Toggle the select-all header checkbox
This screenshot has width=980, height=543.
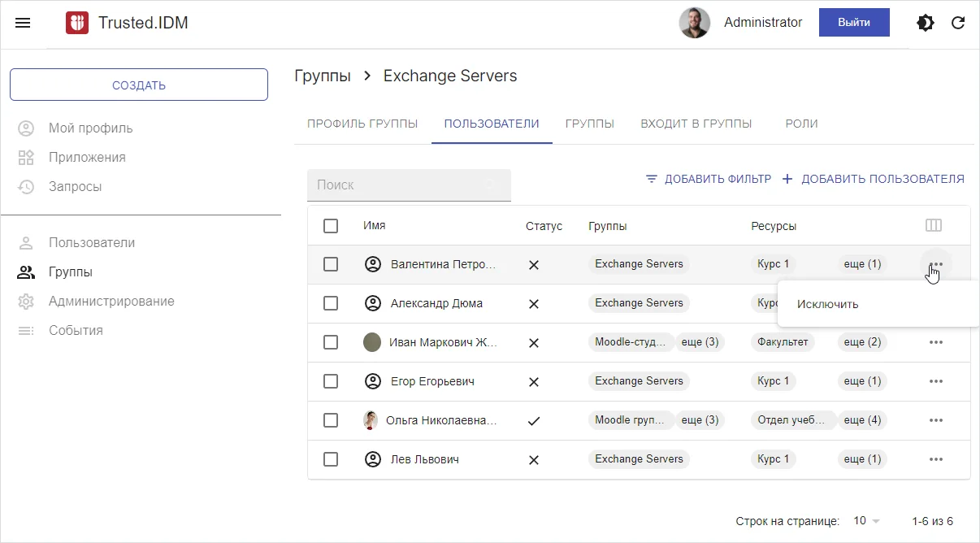(x=331, y=226)
